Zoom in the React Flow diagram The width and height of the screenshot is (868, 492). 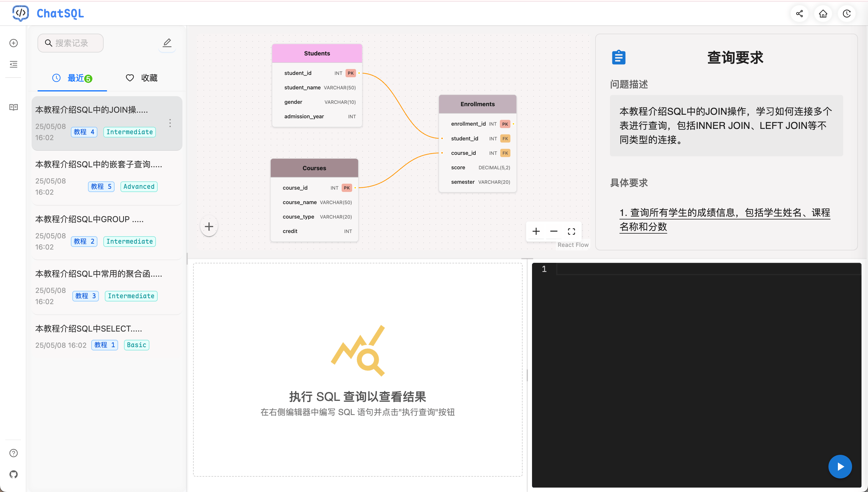(536, 231)
